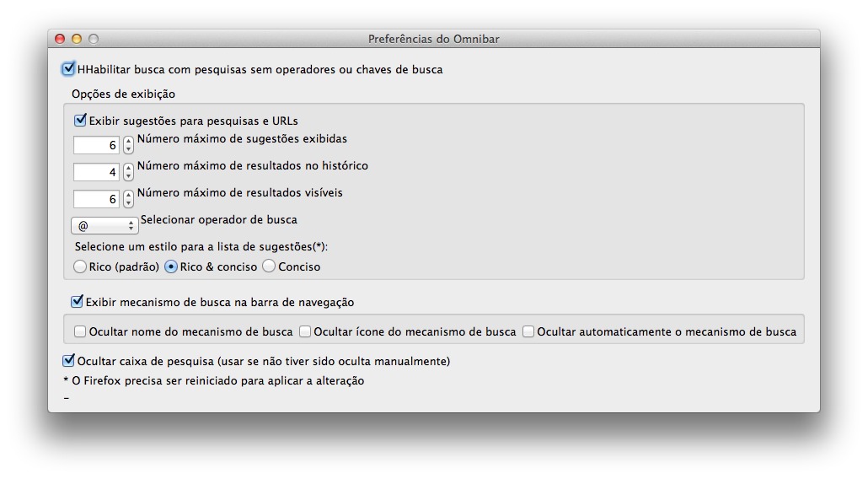Minimize the Omnibar preferences window
Viewport: 868px width, 479px height.
point(77,39)
